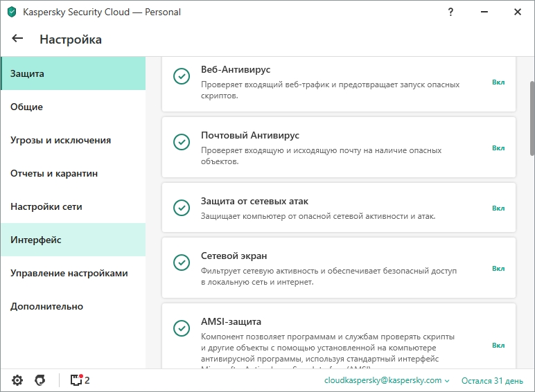Open Управление настройками section
This screenshot has width=535, height=392.
tap(73, 273)
